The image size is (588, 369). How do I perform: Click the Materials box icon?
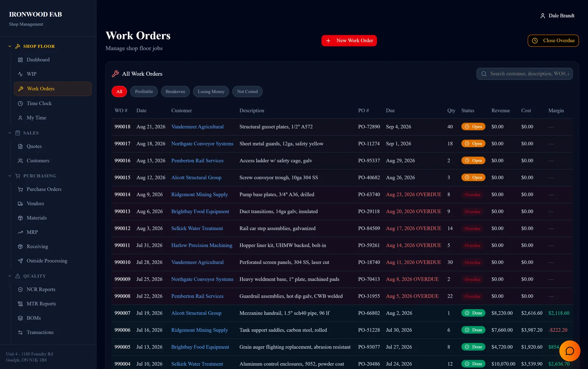point(20,218)
